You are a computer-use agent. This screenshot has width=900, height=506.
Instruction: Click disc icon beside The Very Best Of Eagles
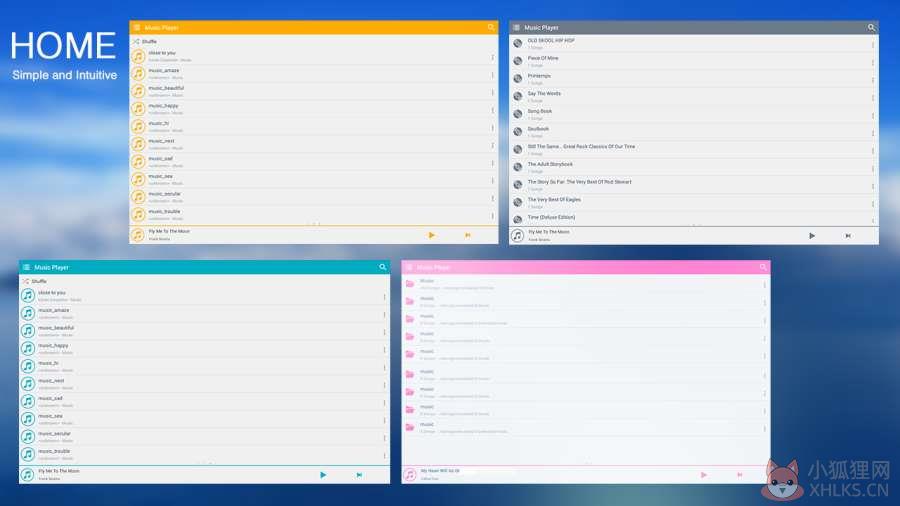[x=517, y=203]
